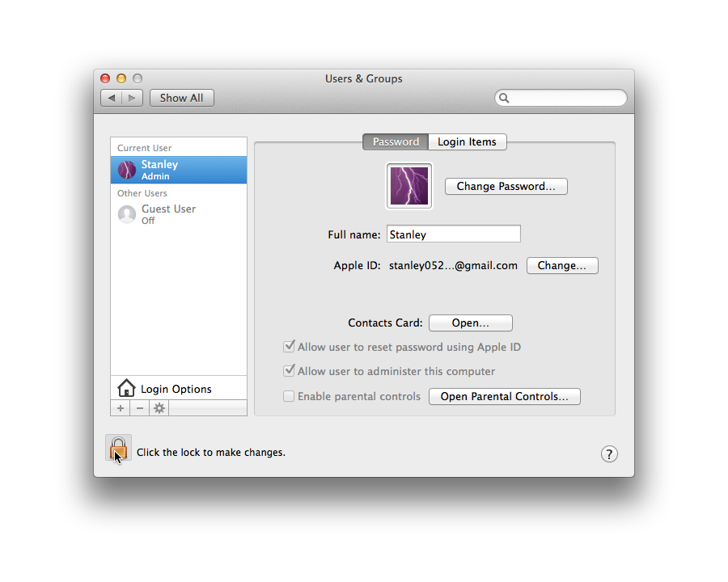Switch to the Login Items tab
Viewport: 728px width, 582px height.
tap(467, 141)
